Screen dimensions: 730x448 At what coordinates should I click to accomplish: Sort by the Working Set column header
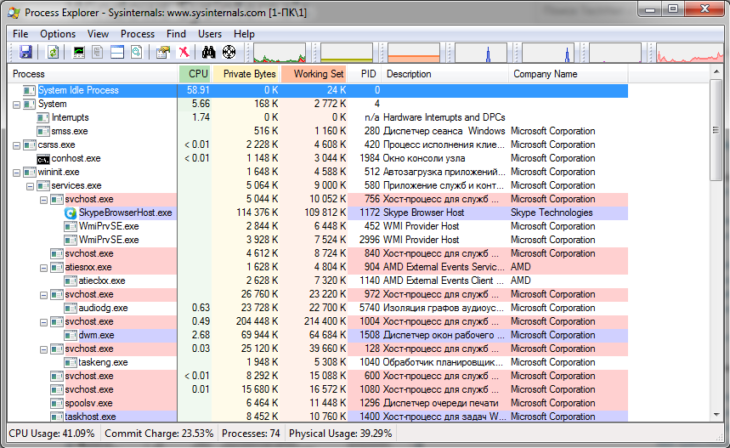(x=315, y=74)
